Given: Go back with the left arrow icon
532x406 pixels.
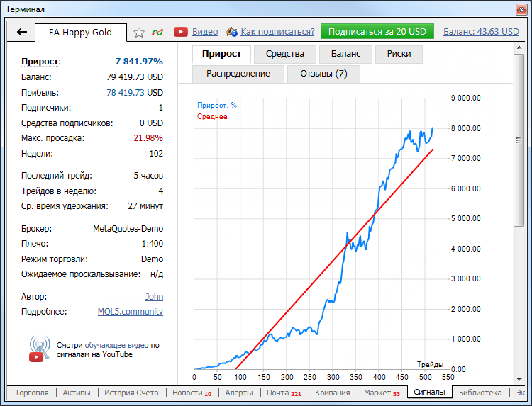Looking at the screenshot, I should (x=22, y=32).
